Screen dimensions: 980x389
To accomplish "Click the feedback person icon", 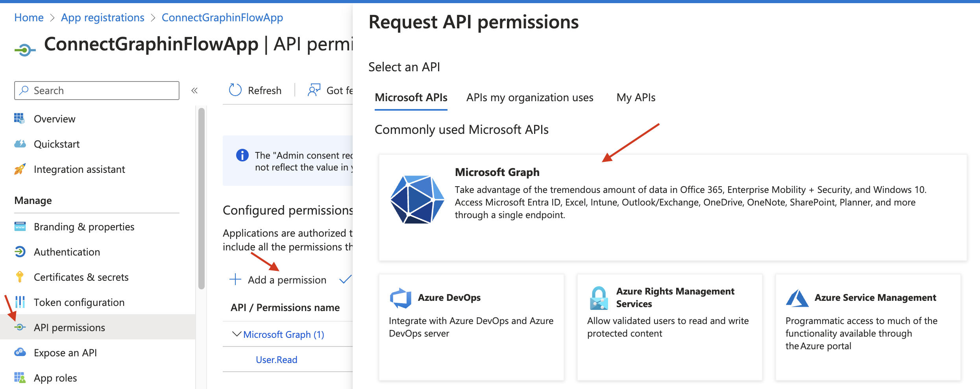I will (x=314, y=90).
